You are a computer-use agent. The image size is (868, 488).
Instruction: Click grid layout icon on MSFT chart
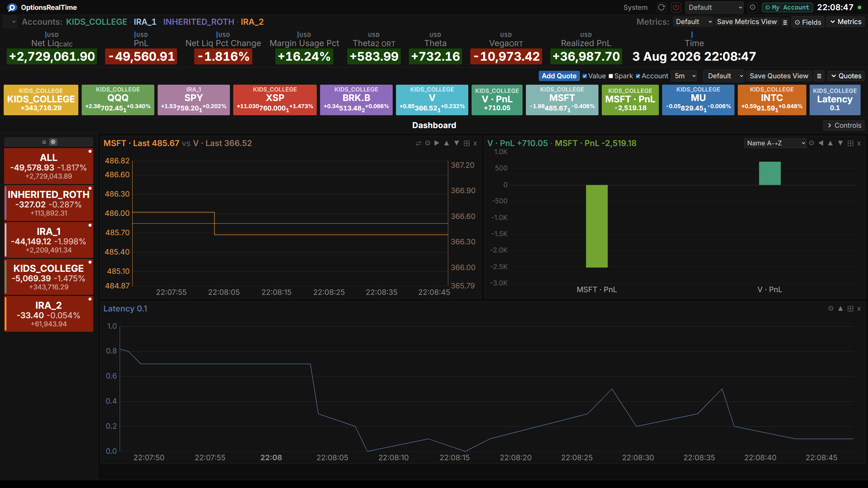467,143
